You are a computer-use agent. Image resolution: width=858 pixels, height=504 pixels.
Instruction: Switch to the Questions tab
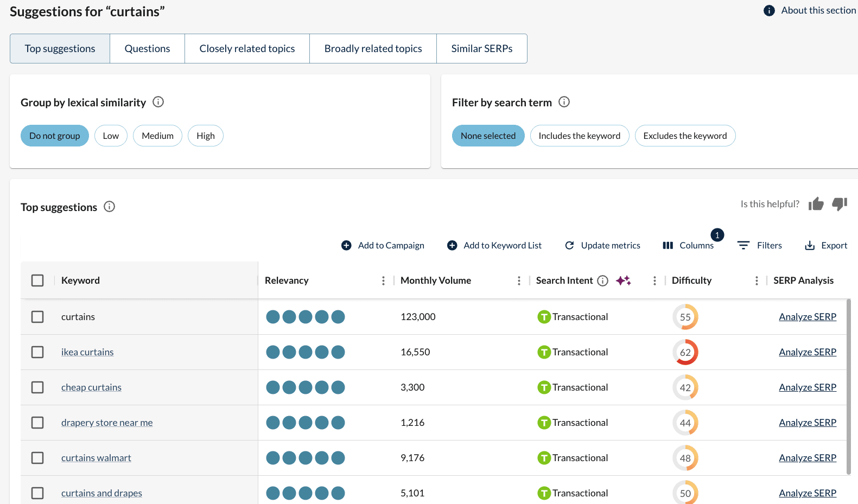click(x=147, y=49)
